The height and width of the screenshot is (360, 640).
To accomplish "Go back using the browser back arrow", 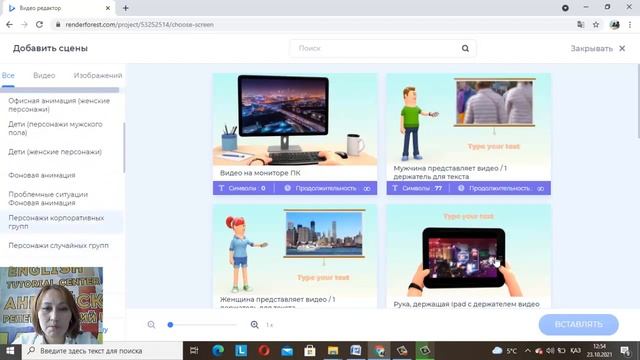I will tap(9, 24).
